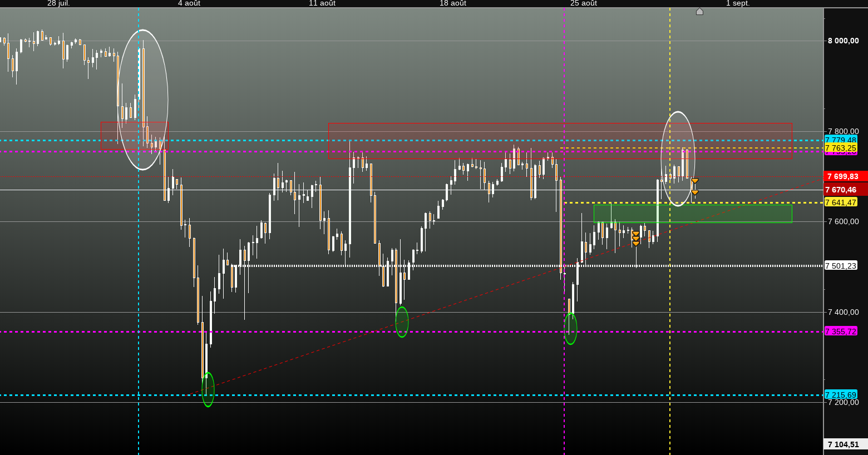Select the yellow 7 641,47 level label

[841, 202]
